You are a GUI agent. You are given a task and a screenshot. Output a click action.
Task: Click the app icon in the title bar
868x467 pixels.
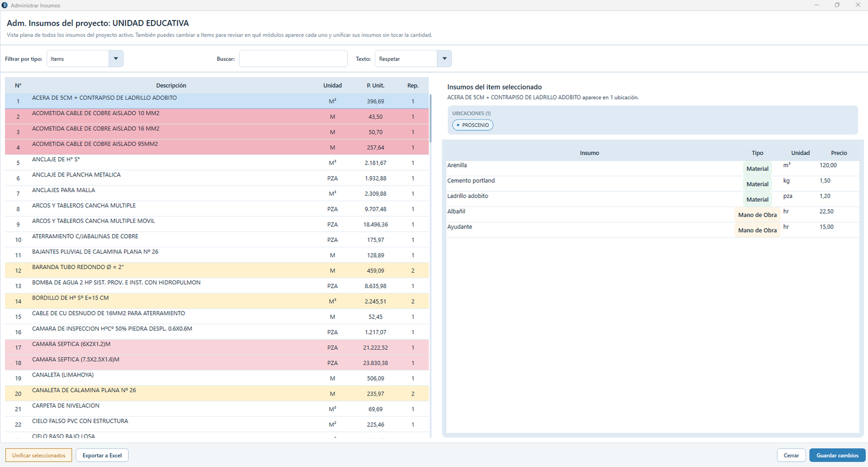click(x=5, y=5)
